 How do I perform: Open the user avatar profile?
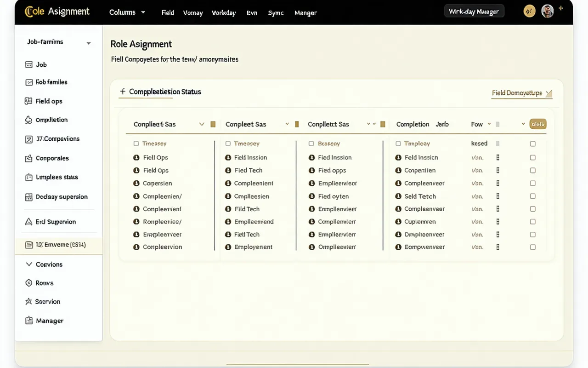tap(548, 11)
